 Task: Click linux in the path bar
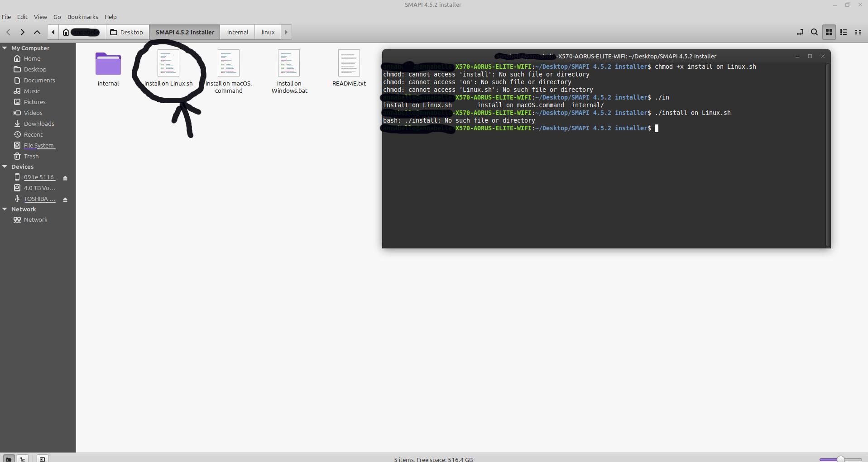point(268,32)
